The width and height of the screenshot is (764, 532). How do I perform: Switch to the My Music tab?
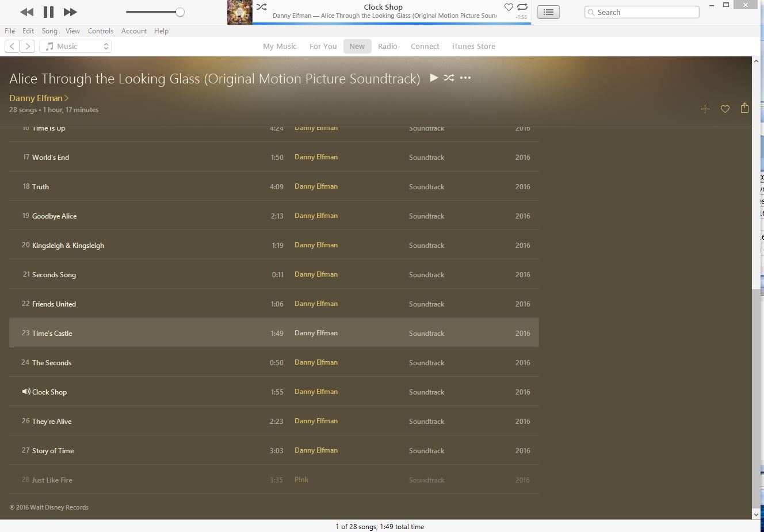pos(280,47)
